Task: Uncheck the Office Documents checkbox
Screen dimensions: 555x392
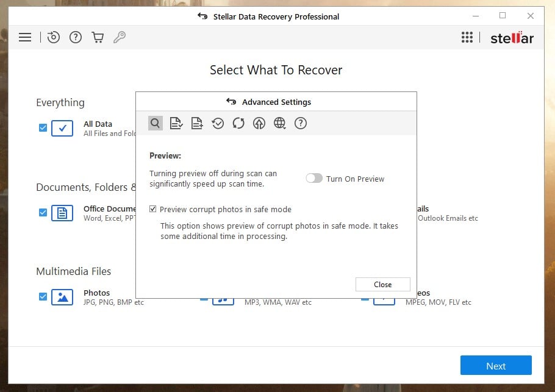Action: pos(43,212)
